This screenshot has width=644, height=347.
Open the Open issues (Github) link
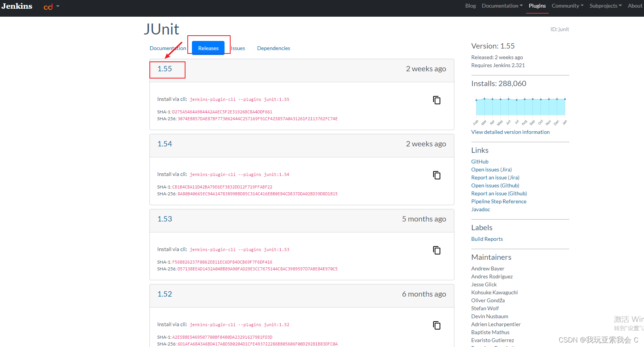pyautogui.click(x=495, y=185)
